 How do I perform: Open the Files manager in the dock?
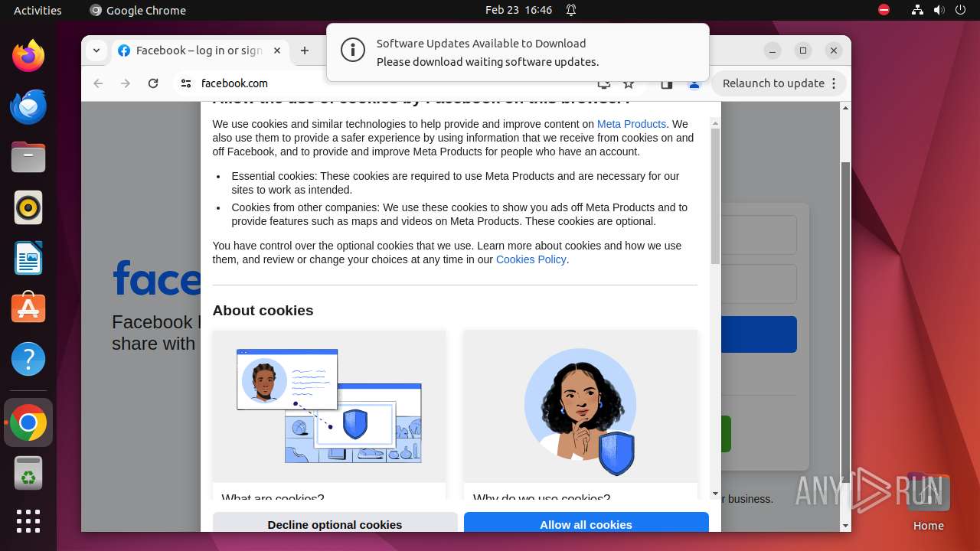point(28,157)
